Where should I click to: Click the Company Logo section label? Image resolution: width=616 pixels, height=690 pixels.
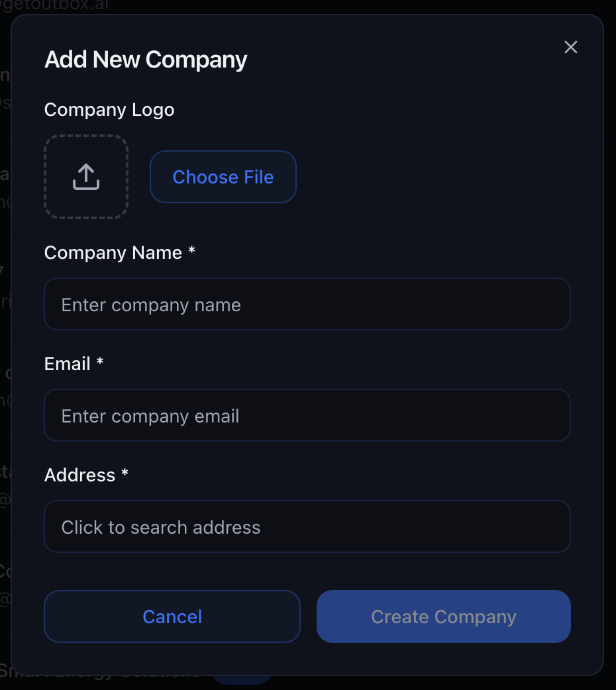click(109, 110)
